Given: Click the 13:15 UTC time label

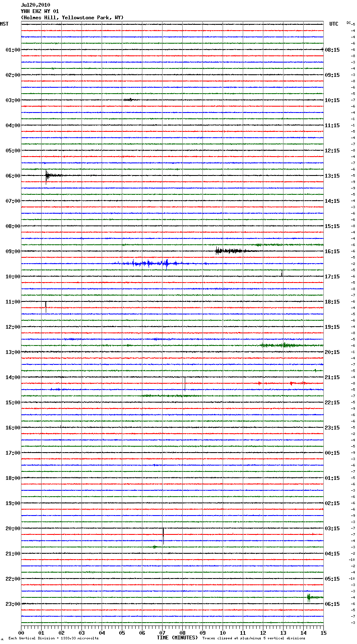Looking at the screenshot, I should point(332,176).
